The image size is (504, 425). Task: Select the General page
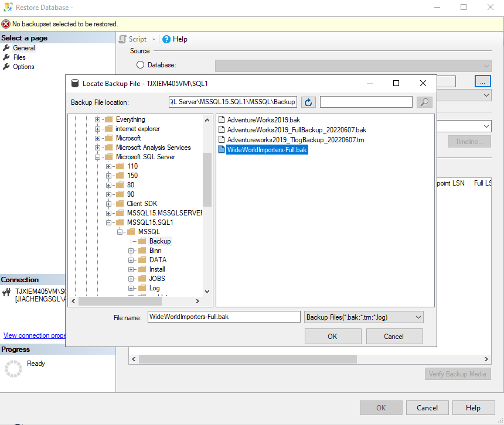(x=23, y=48)
